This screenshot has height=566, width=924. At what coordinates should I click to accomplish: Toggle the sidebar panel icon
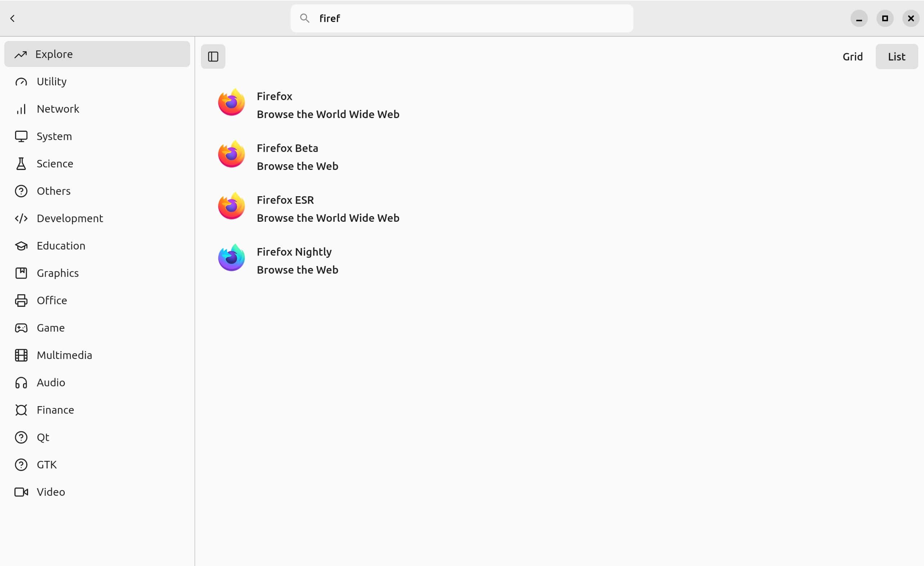213,57
